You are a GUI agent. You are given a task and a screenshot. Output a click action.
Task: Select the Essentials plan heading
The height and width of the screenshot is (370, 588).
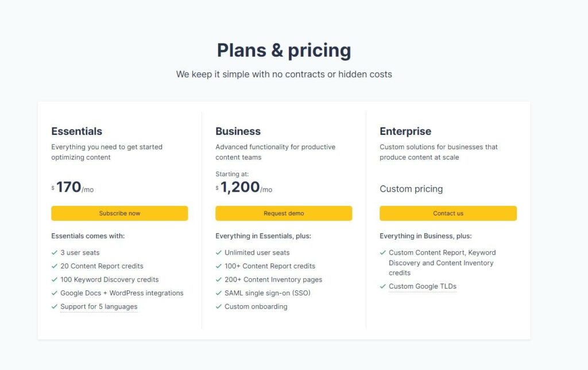[x=77, y=131]
